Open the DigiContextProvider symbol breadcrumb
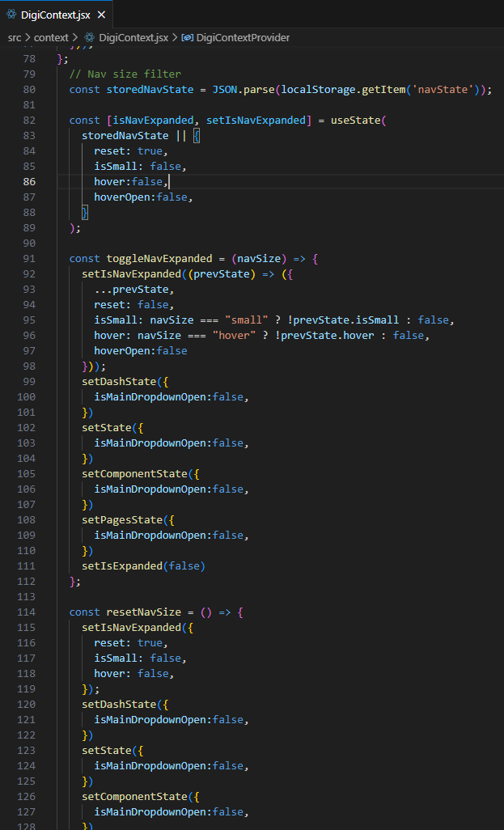504x830 pixels. point(243,37)
